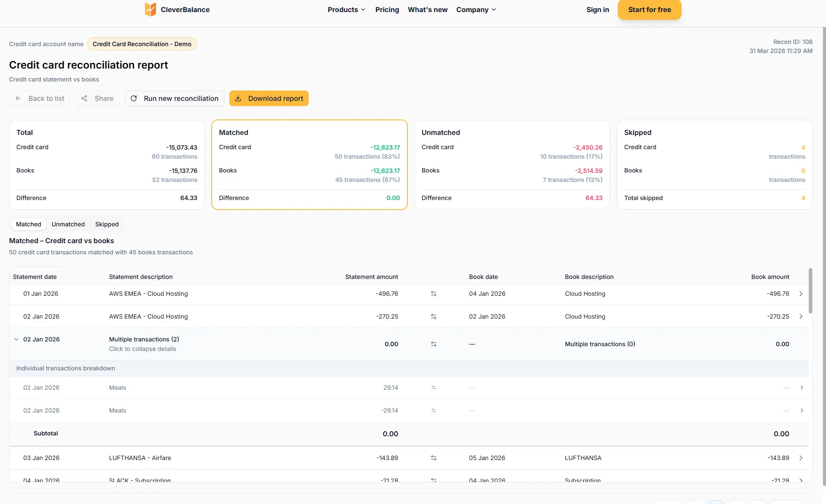826x504 pixels.
Task: Open the What's new page
Action: (428, 9)
